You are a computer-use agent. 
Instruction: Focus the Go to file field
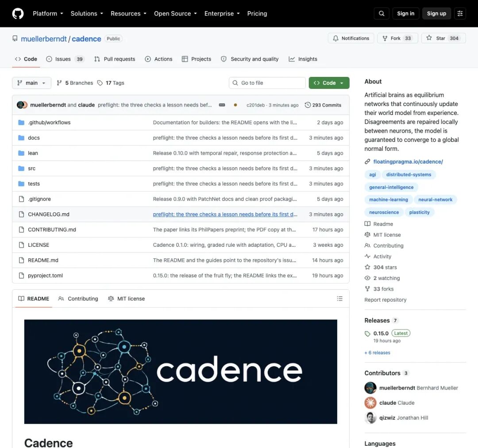click(267, 83)
